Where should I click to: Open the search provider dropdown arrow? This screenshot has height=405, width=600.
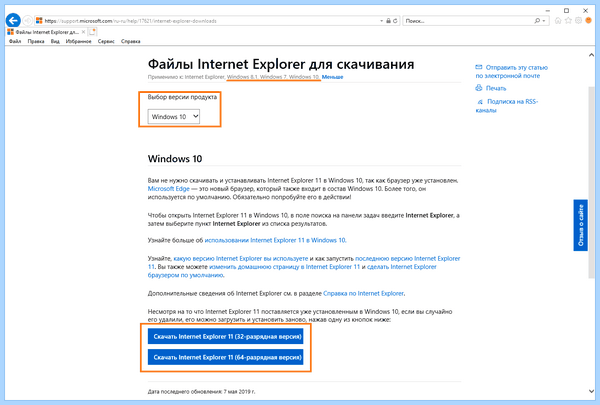pyautogui.click(x=544, y=21)
